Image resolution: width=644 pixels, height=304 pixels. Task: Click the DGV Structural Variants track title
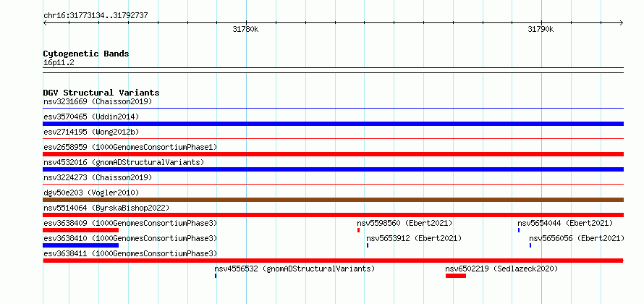tap(101, 93)
